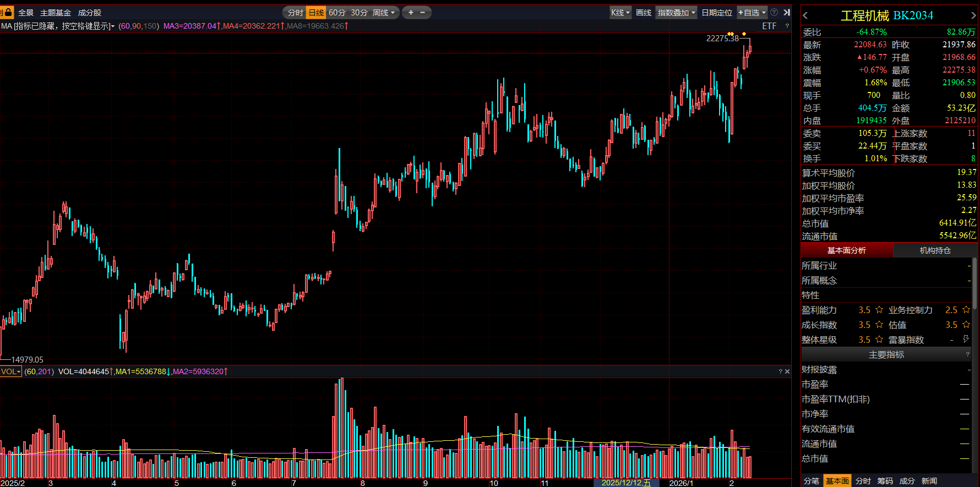
Task: Click the help question mark in top toolbar
Action: (774, 12)
